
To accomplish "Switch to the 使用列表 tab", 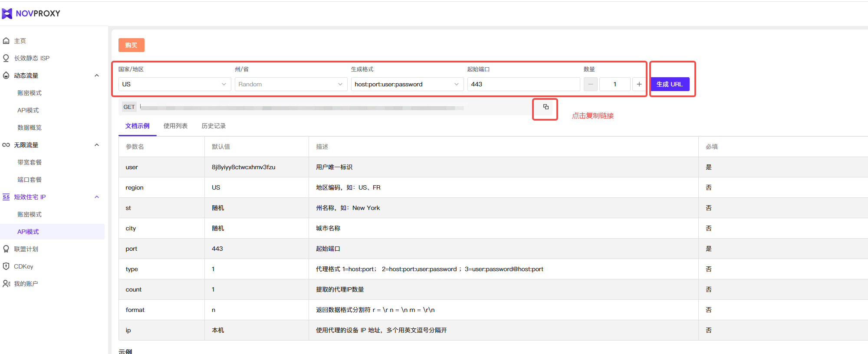I will [x=175, y=126].
